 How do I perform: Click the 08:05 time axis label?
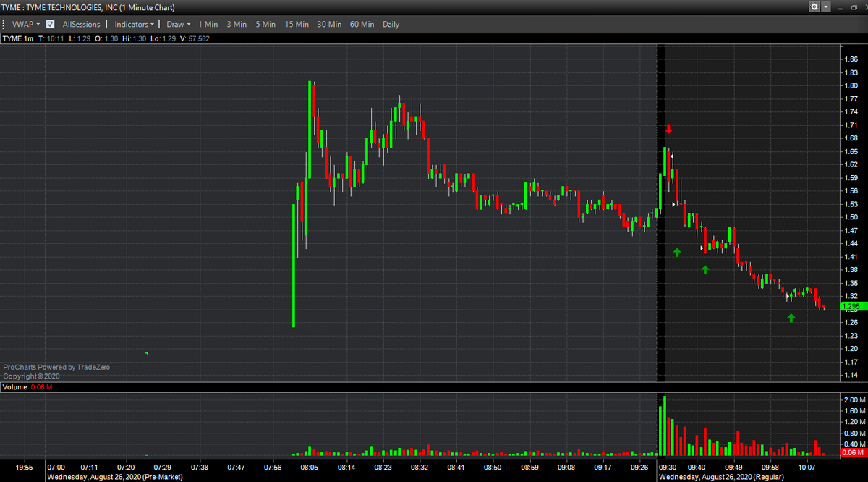coord(311,468)
